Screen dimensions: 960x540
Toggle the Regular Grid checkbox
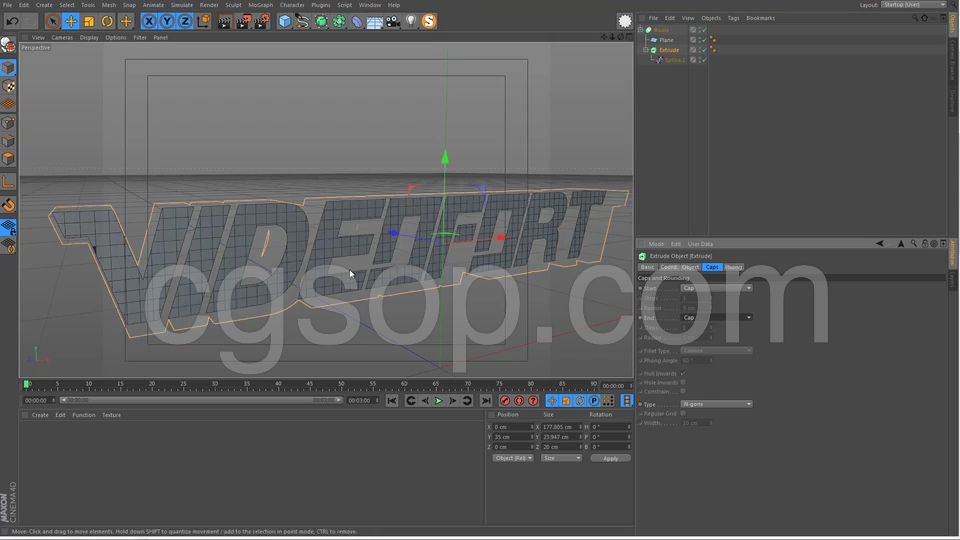683,413
